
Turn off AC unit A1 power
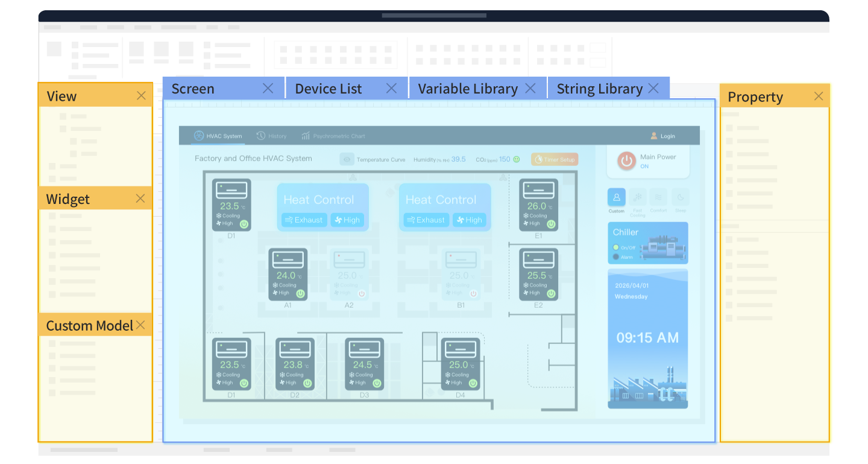coord(300,294)
